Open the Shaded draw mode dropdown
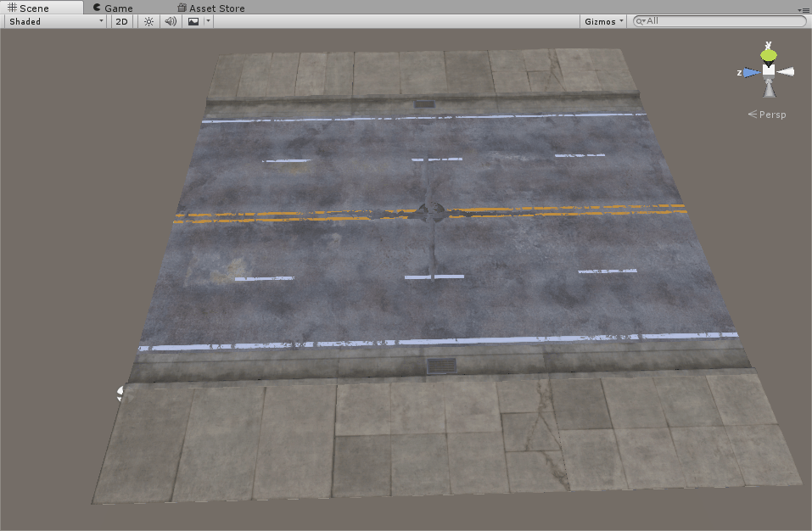 tap(51, 21)
